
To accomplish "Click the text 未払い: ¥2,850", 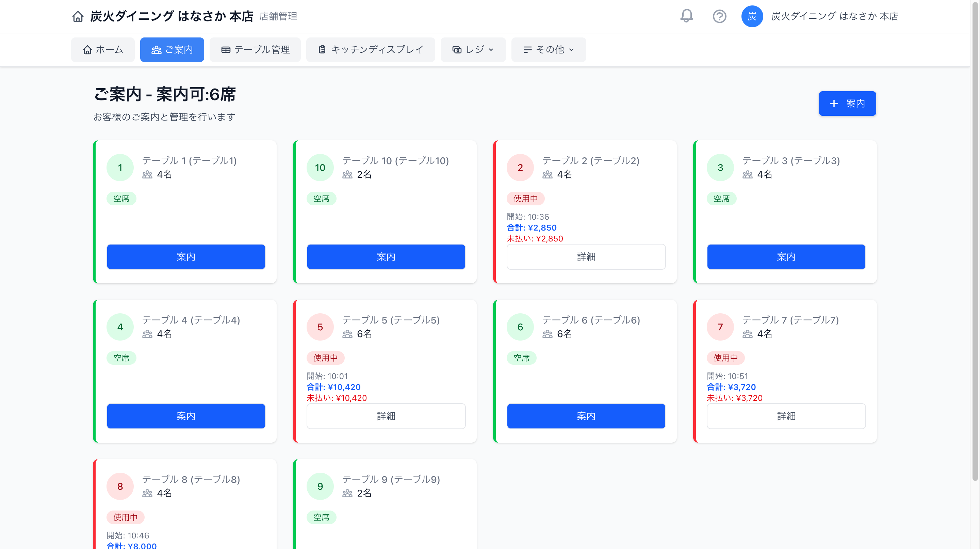I will 535,239.
